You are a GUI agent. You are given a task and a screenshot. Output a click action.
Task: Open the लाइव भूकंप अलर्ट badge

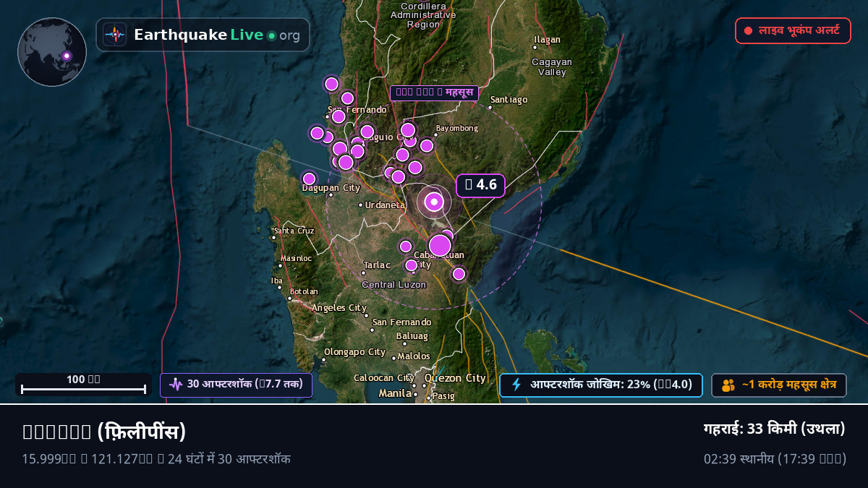793,31
